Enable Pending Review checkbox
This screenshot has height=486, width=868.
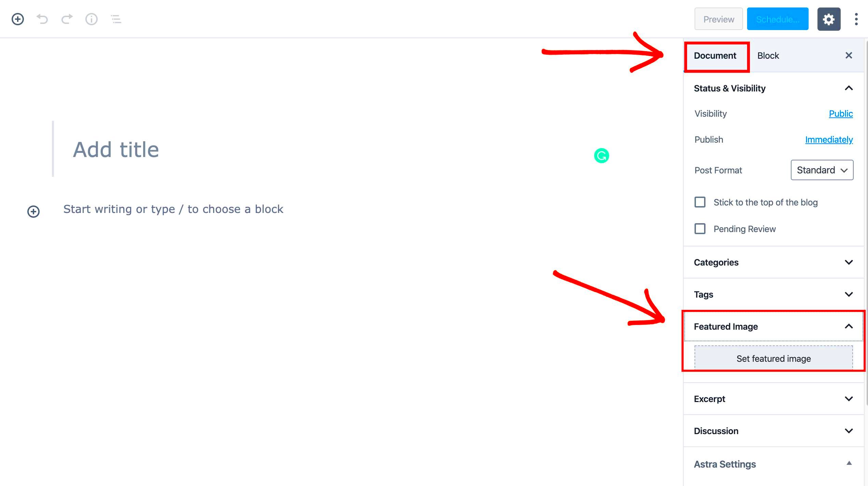point(700,228)
